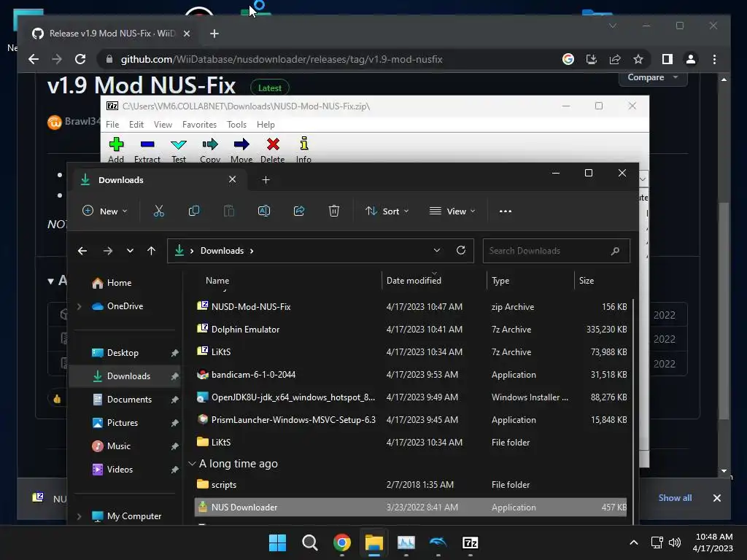The height and width of the screenshot is (560, 747).
Task: Expand the address bar history dropdown
Action: [436, 251]
